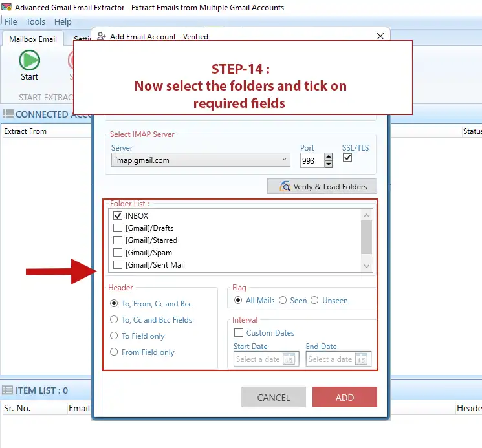Click the Email column header
Viewport: 482px width, 448px height.
(x=79, y=408)
